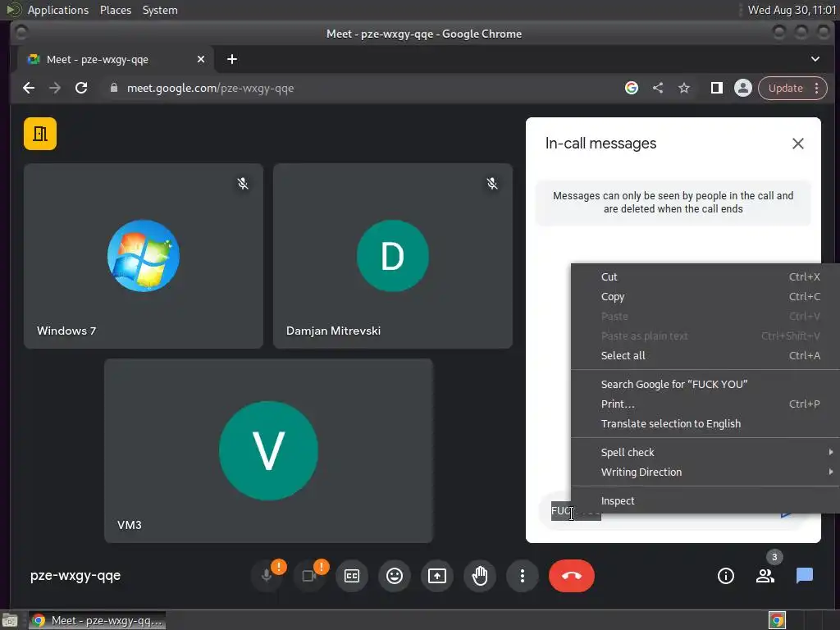Click the site lock icon in address bar
The height and width of the screenshot is (630, 840).
coord(113,88)
